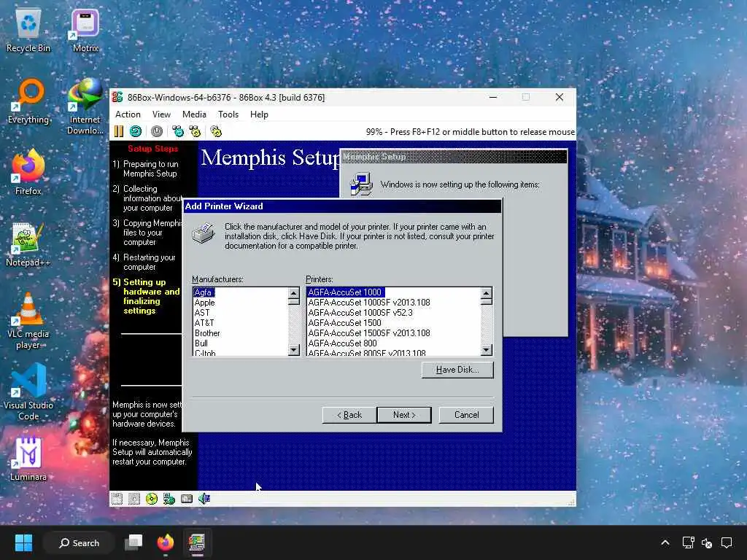Select Brother in Manufacturers list
Image resolution: width=747 pixels, height=560 pixels.
tap(207, 332)
